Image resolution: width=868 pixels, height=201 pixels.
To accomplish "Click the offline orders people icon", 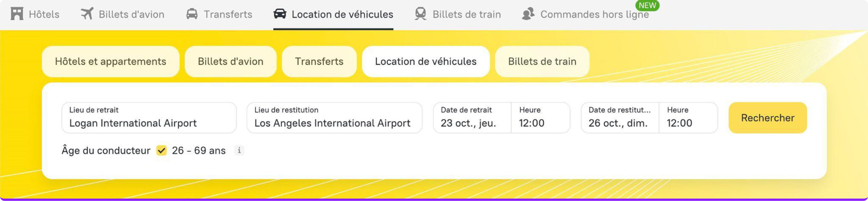I will click(x=528, y=14).
